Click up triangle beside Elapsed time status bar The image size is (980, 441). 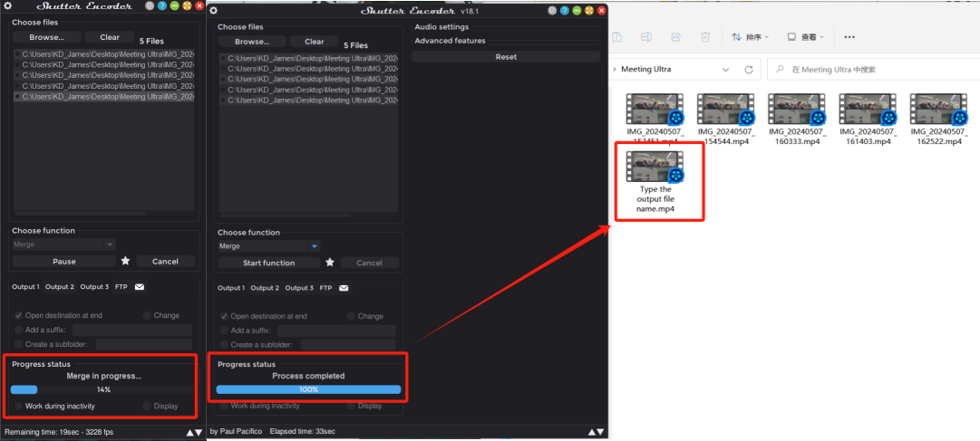tap(592, 432)
